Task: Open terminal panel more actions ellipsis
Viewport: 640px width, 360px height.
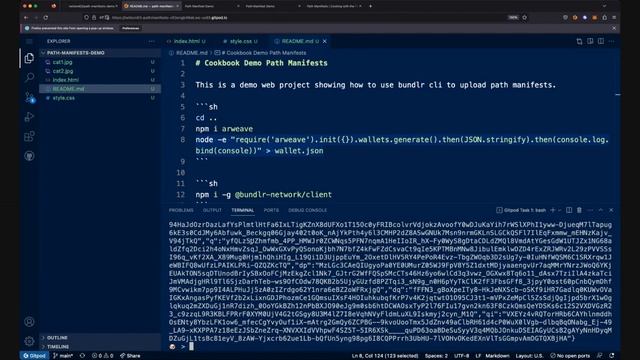Action: pos(590,210)
